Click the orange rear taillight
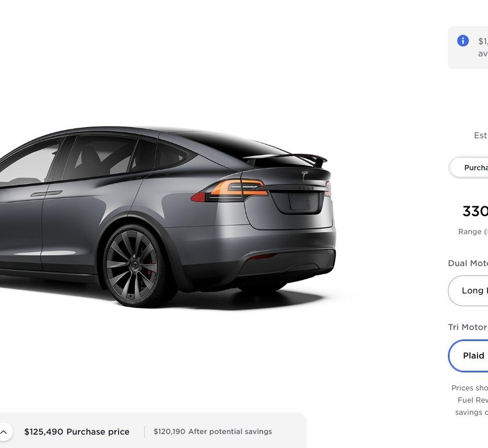 (239, 188)
